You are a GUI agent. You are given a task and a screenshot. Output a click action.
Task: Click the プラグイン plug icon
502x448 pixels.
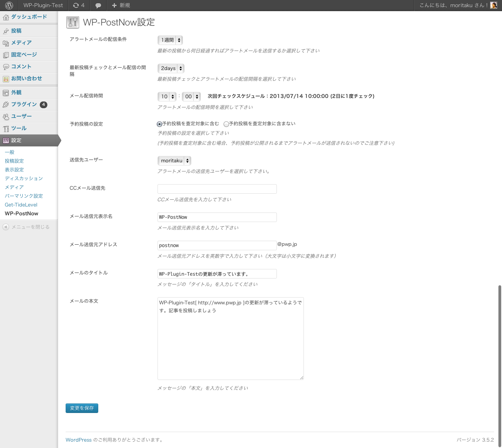6,105
